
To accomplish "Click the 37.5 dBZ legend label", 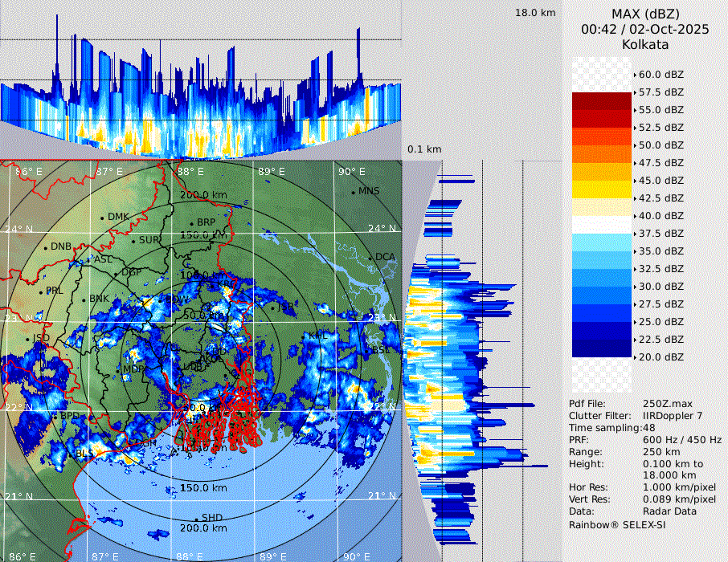I will pos(661,233).
